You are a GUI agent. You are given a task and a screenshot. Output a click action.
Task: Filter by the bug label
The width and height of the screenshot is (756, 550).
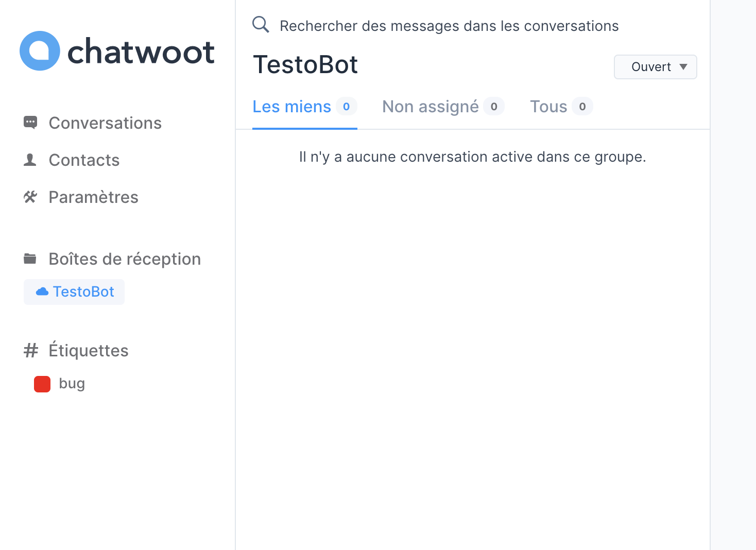click(72, 384)
